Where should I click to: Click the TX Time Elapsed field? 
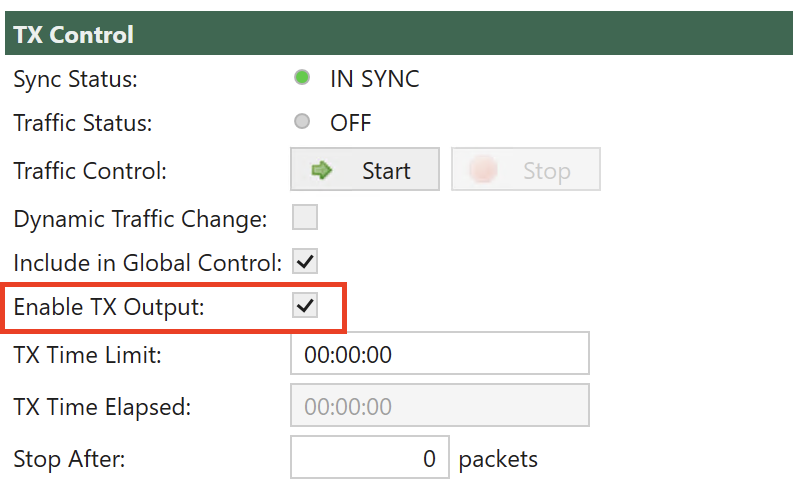click(440, 405)
